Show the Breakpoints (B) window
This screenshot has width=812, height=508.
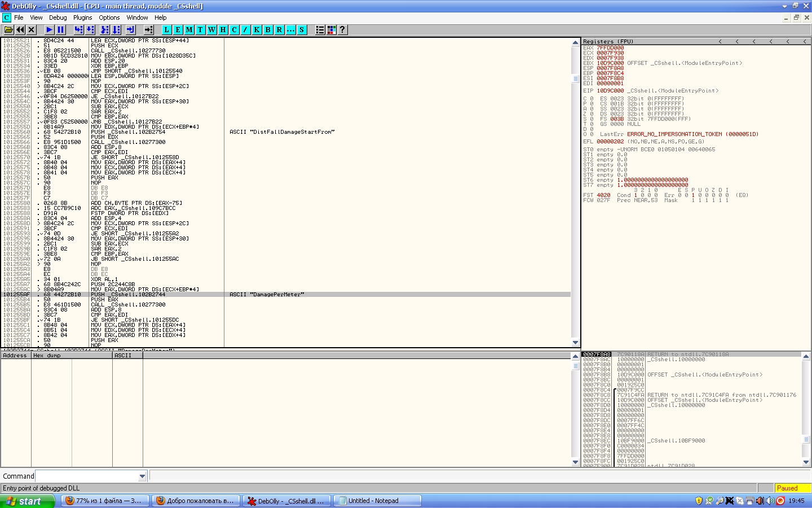268,30
